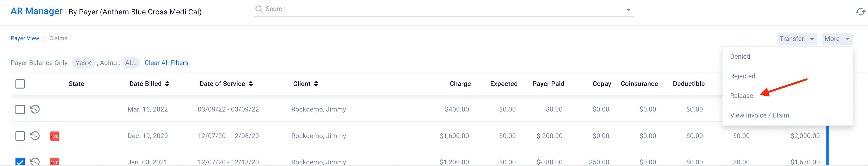
Task: Click the red 120 aging badge on Dec. 19 row
Action: 55,136
